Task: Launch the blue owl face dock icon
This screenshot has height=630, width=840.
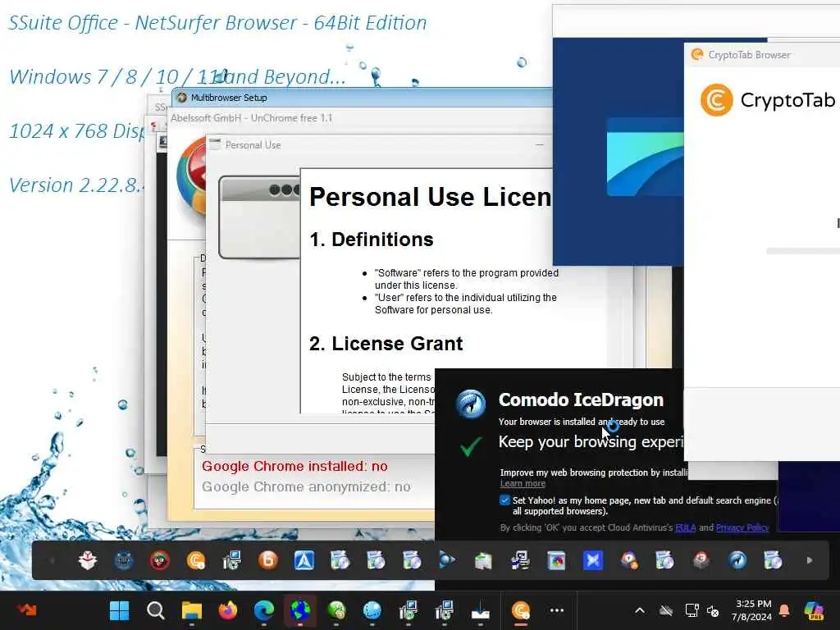Action: [x=124, y=560]
